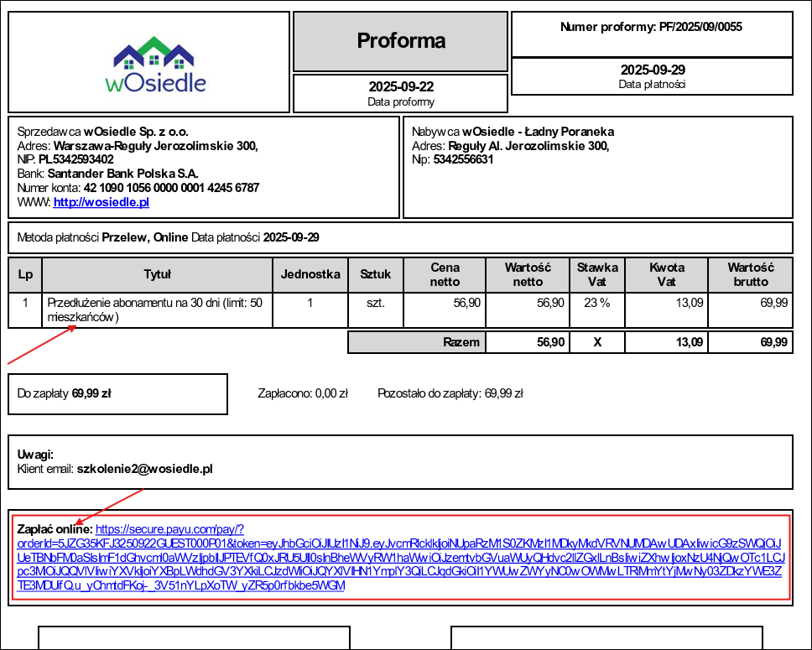The image size is (812, 650).
Task: Click the 'X' cell in the Razem row
Action: 597,342
